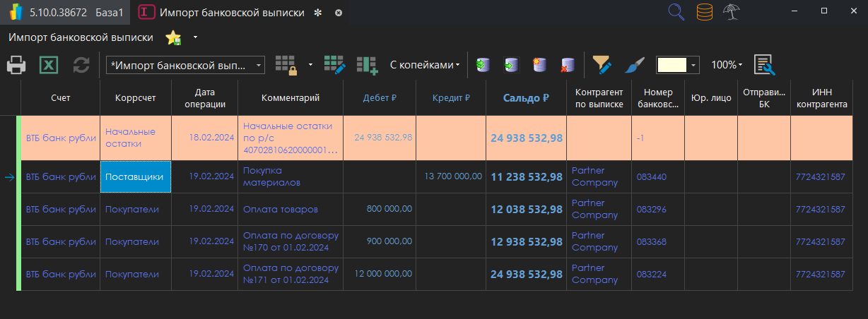868x319 pixels.
Task: Click the table grid with plus icon
Action: (x=367, y=65)
